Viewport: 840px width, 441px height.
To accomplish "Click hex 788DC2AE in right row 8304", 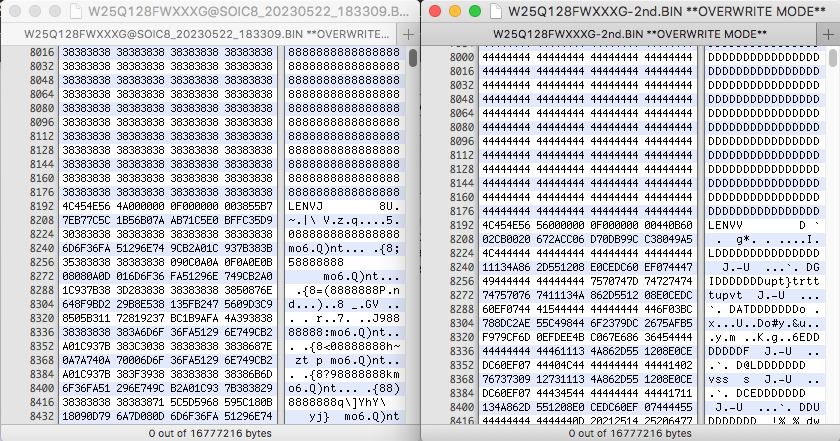I will 507,323.
